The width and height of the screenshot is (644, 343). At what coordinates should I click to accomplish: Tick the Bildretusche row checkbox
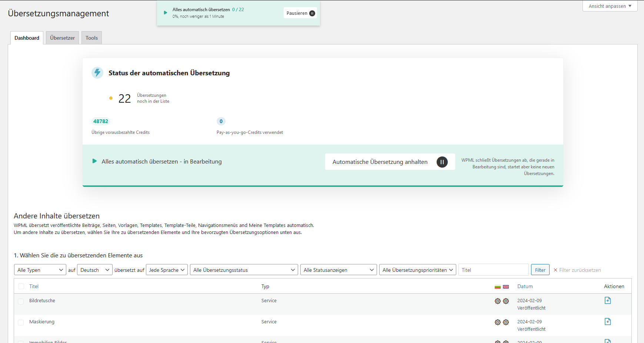[x=21, y=301]
